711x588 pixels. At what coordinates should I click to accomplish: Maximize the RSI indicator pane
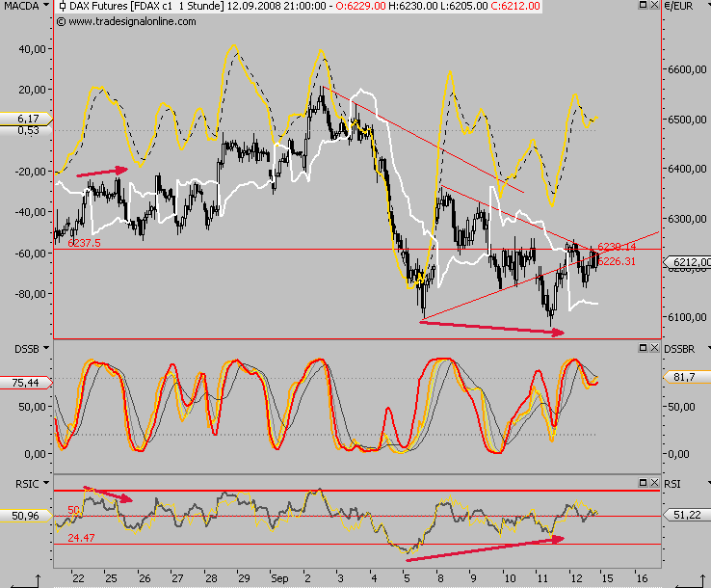(x=643, y=482)
